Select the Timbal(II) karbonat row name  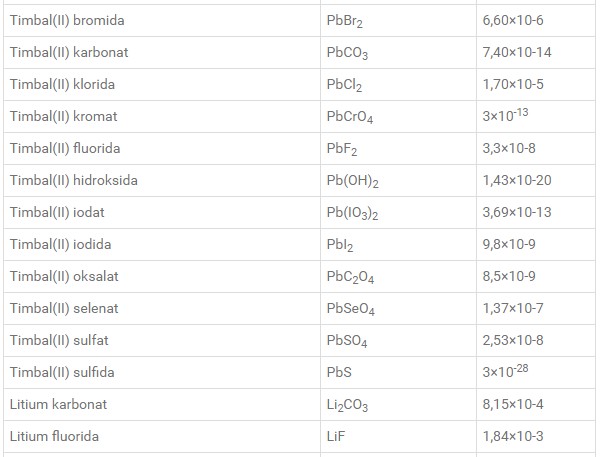click(69, 52)
